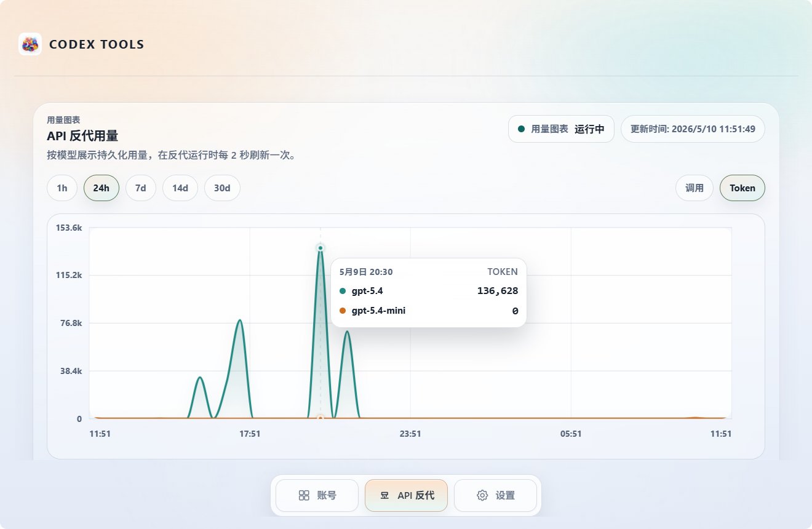The image size is (812, 529).
Task: Show usage by 调用 count
Action: [x=695, y=188]
